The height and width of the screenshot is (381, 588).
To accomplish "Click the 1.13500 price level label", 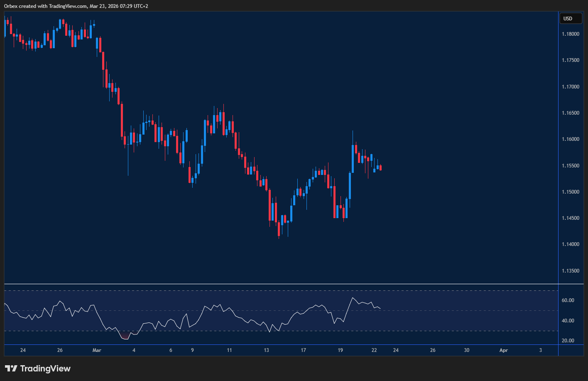I will click(571, 271).
